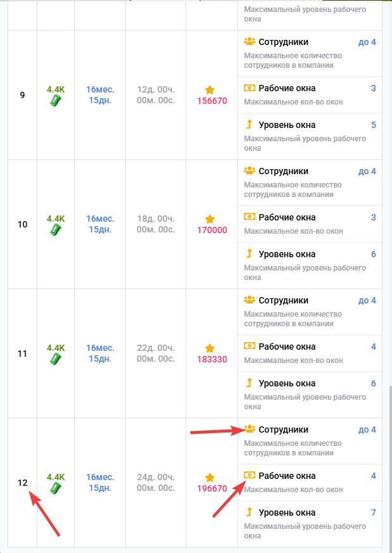
Task: Click the work windows icon in row 11
Action: 250,346
